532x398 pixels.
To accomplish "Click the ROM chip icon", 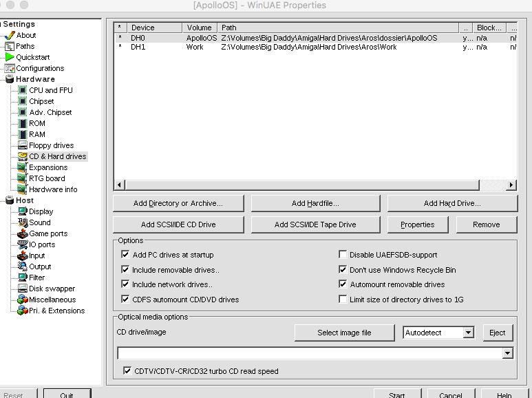I will coord(23,123).
